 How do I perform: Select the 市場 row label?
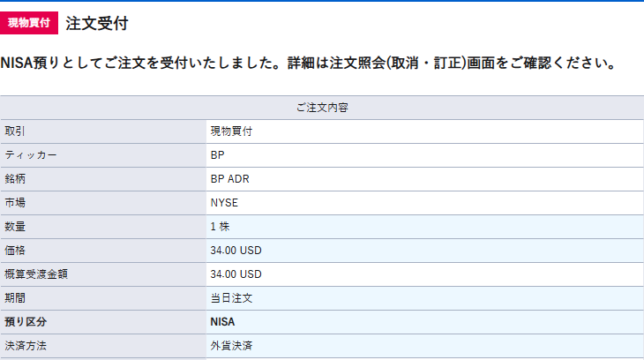pos(15,203)
